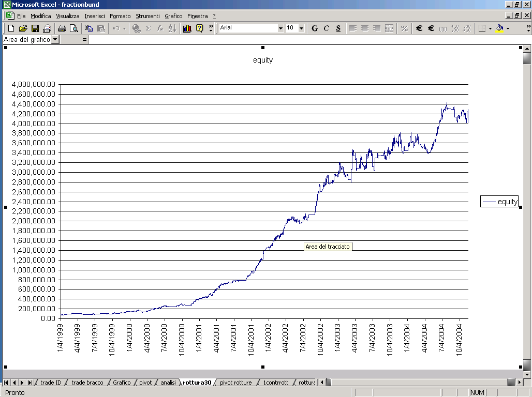Open Print Preview
532x397 pixels.
click(x=73, y=28)
